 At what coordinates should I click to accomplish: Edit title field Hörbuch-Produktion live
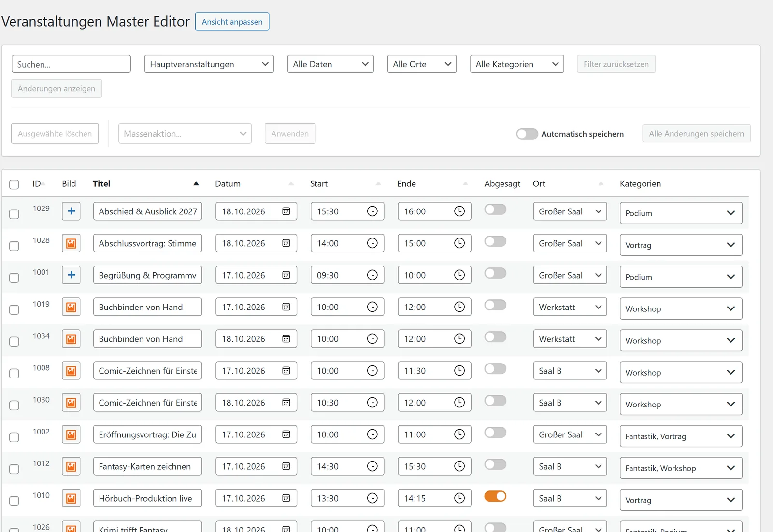coord(147,498)
